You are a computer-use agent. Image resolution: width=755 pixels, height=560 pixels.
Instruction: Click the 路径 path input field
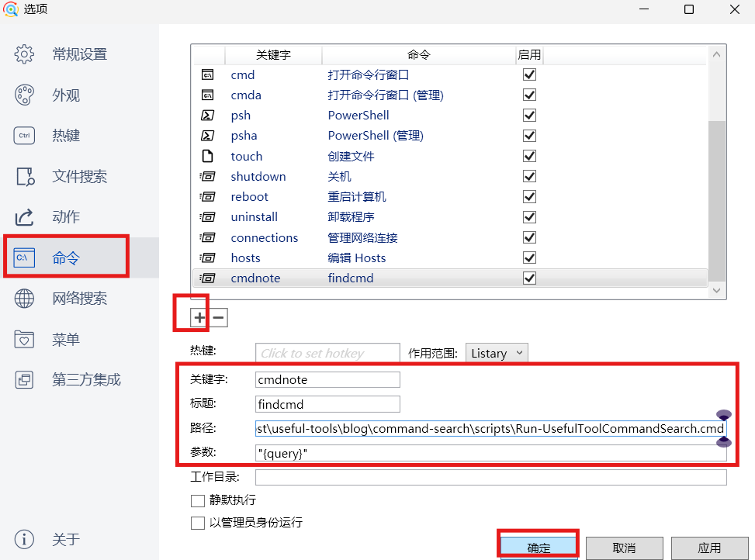490,429
